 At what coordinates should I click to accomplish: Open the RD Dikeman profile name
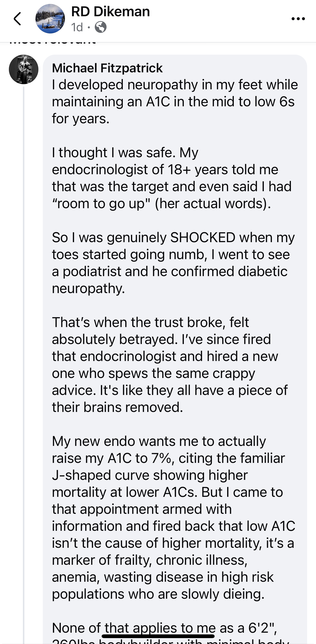click(110, 12)
